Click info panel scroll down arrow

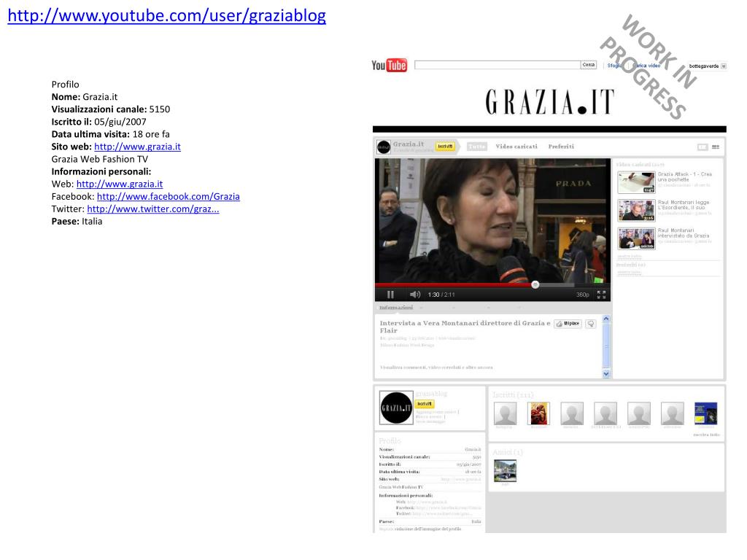[606, 374]
